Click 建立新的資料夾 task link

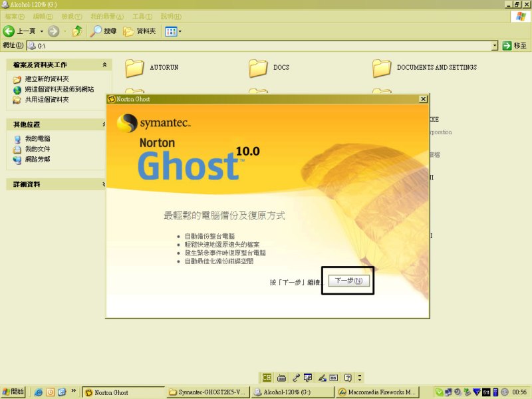click(x=47, y=79)
